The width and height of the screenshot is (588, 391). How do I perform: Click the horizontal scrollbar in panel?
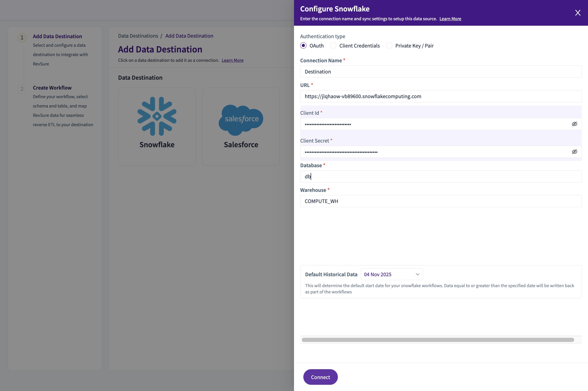point(438,340)
